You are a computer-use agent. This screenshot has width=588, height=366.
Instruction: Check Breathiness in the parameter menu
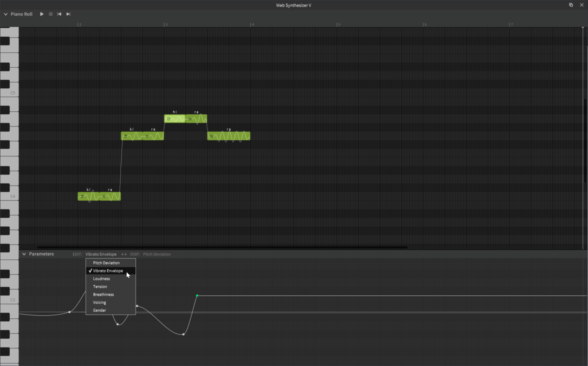pyautogui.click(x=103, y=294)
